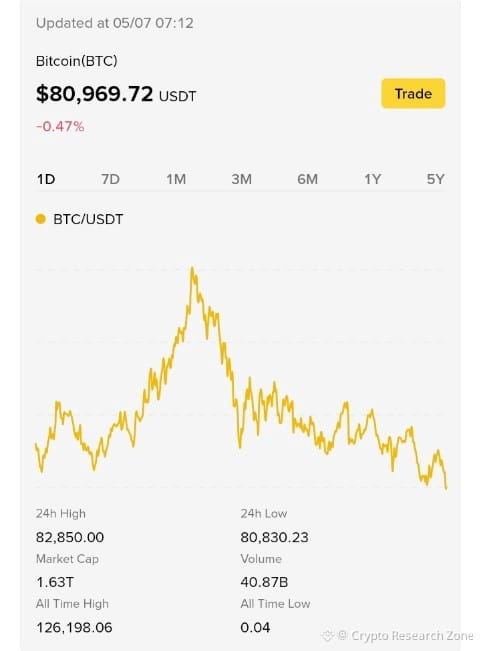Click the peak of the price chart line
This screenshot has width=481, height=651.
192,269
